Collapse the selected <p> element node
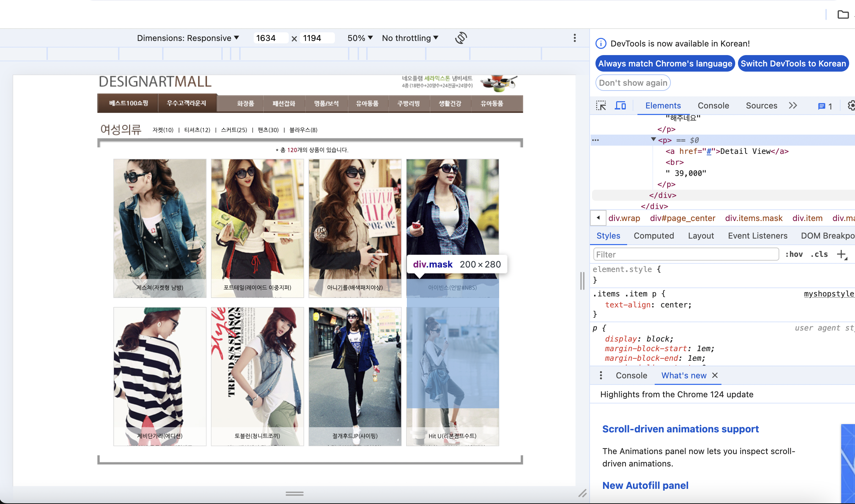The image size is (855, 504). (653, 139)
